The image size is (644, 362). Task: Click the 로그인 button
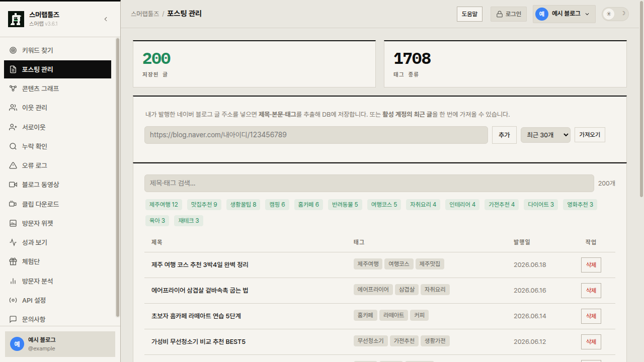(x=508, y=14)
